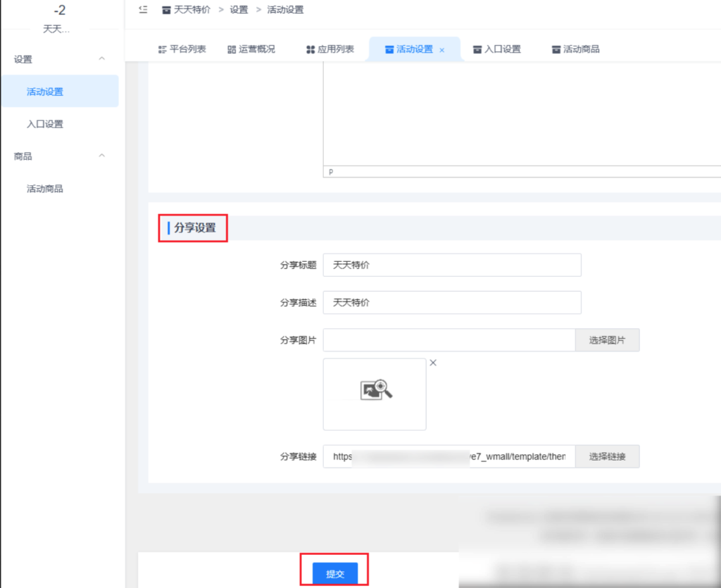
Task: Click the archive icon on 活动商品 tab
Action: pyautogui.click(x=556, y=49)
